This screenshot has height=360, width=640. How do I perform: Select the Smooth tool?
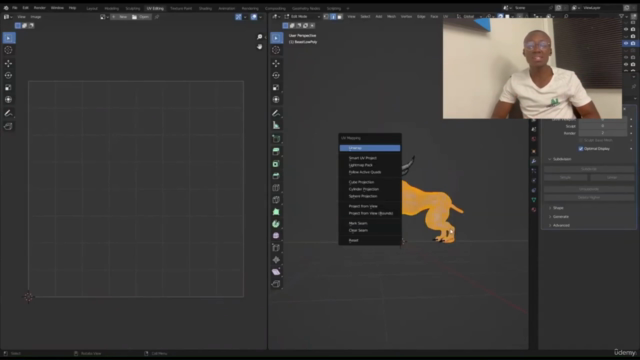(x=276, y=236)
